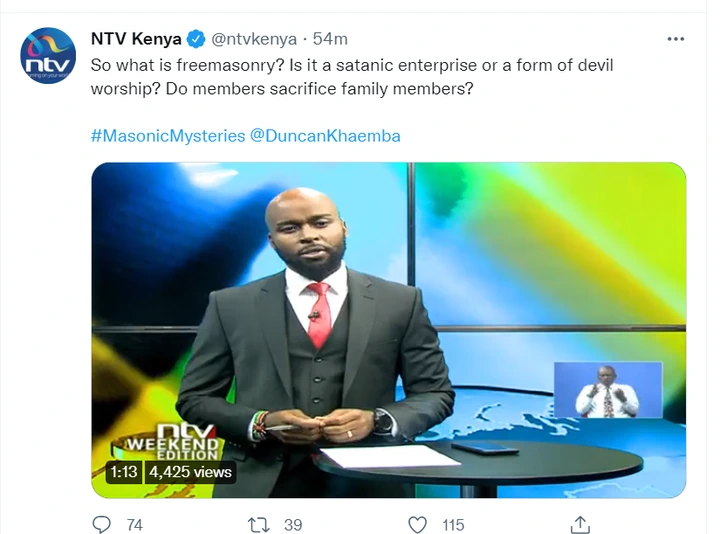
Task: Click the 115 likes count
Action: 453,525
